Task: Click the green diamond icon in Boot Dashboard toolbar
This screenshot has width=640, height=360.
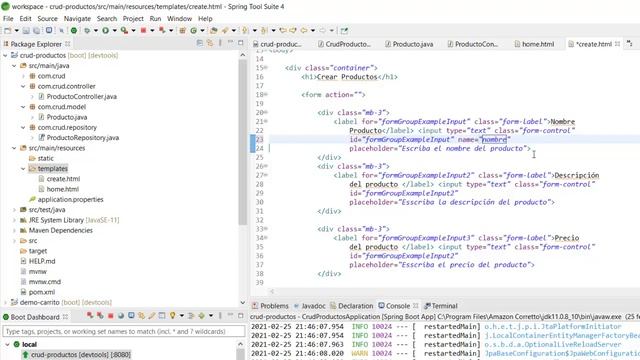Action: coord(202,316)
